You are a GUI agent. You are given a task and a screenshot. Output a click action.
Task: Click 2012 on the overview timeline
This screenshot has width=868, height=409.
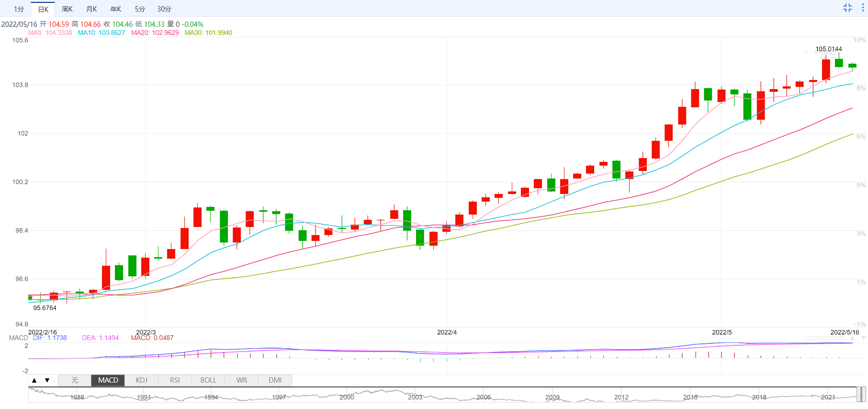pos(621,398)
